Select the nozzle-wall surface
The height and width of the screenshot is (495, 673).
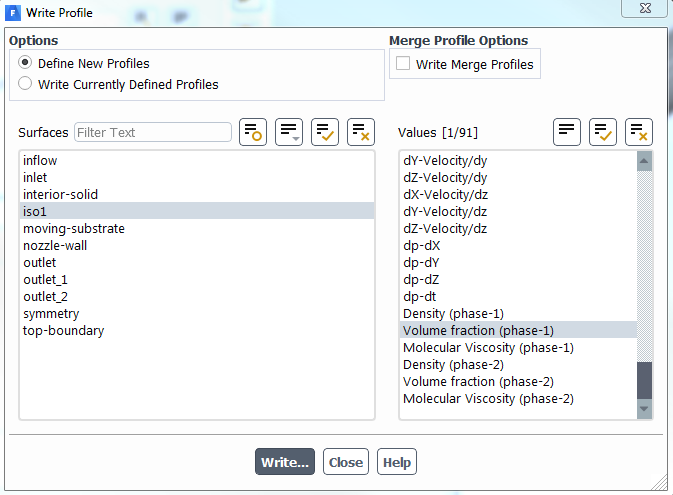tap(197, 246)
